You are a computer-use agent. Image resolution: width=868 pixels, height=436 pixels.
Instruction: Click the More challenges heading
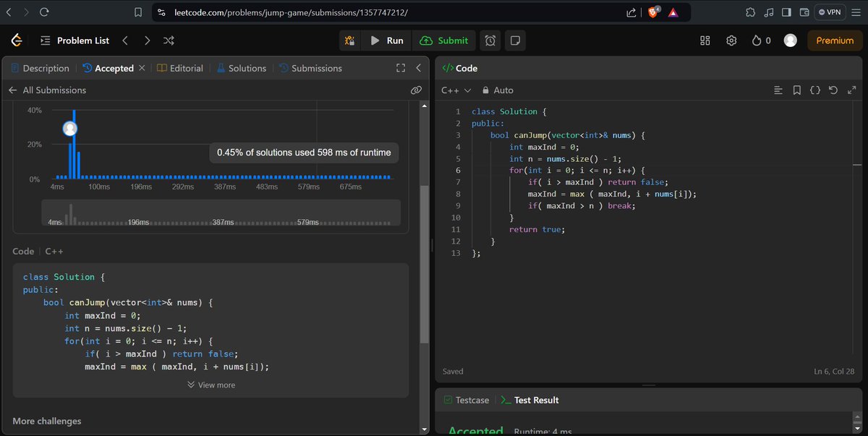pos(47,421)
